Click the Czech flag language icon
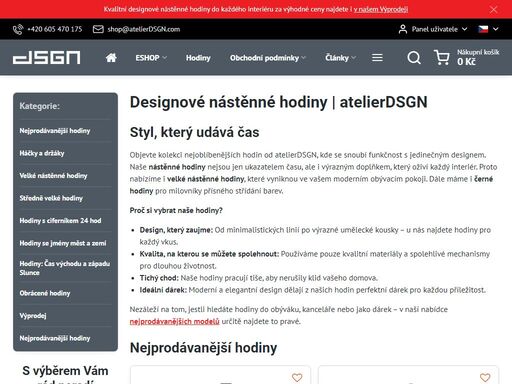 [x=483, y=29]
